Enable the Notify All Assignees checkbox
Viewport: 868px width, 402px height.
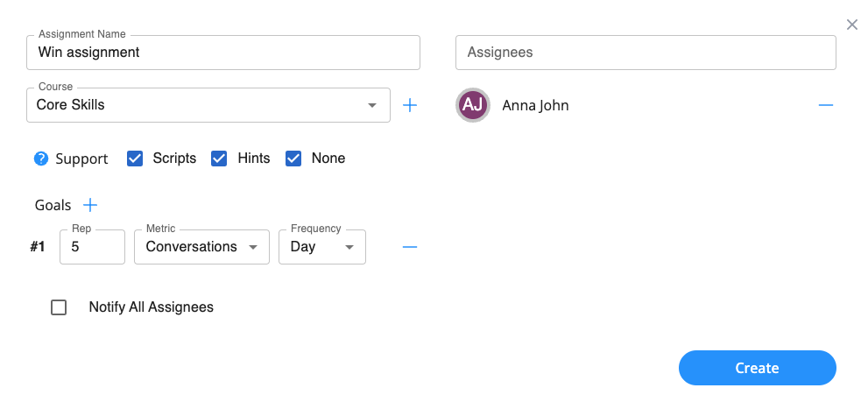[59, 307]
